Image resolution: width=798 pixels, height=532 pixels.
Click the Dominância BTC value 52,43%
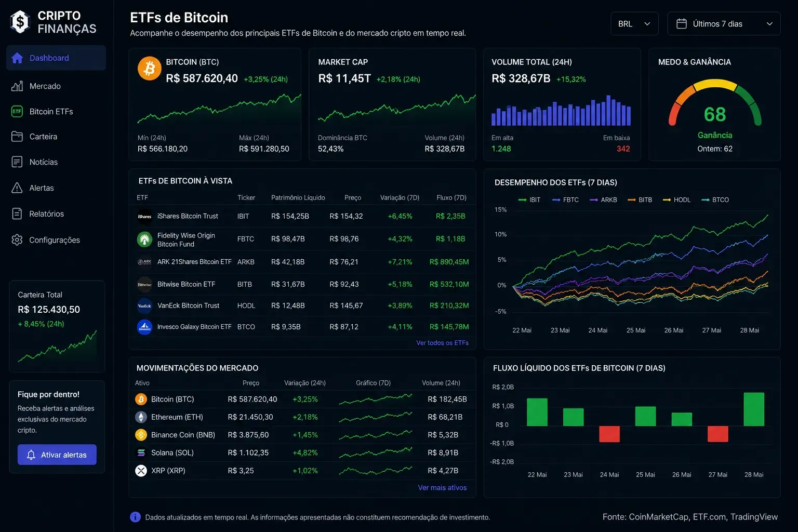[331, 149]
